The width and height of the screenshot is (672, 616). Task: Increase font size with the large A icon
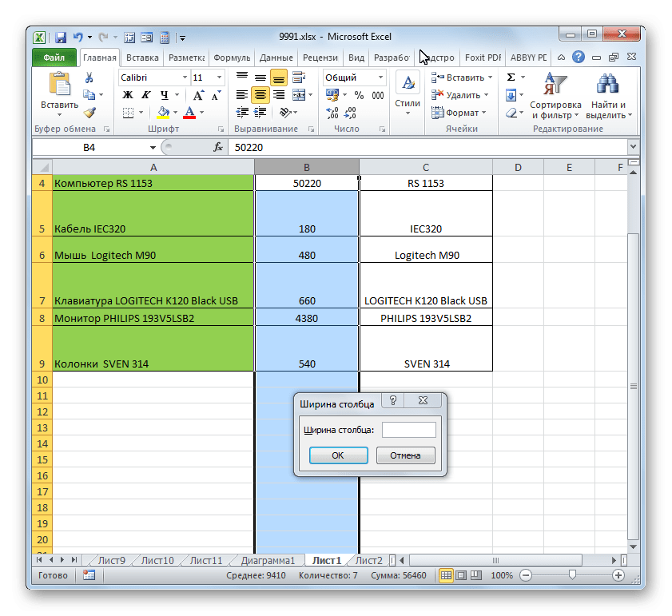(x=198, y=95)
